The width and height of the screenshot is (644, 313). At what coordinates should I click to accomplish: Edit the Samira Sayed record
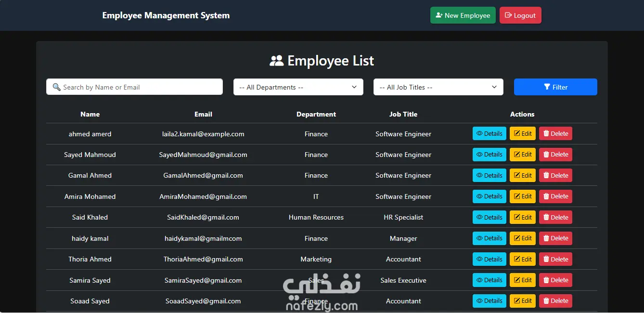[x=523, y=280]
